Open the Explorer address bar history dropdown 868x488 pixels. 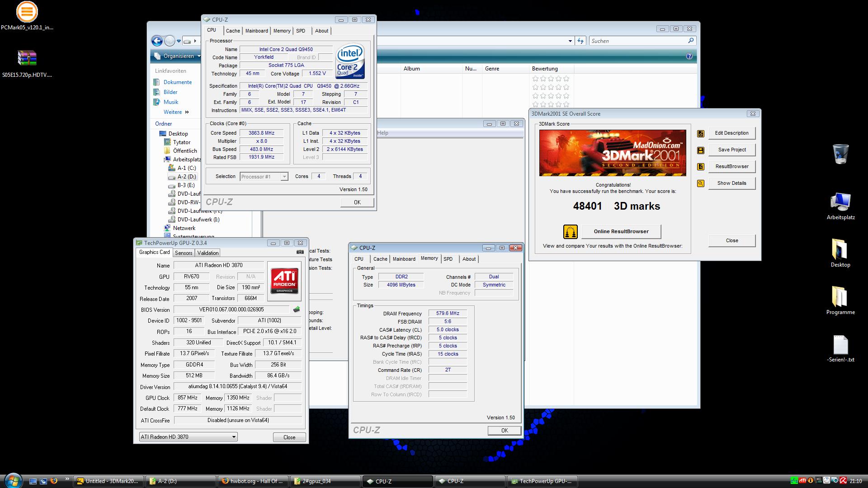[x=570, y=41]
